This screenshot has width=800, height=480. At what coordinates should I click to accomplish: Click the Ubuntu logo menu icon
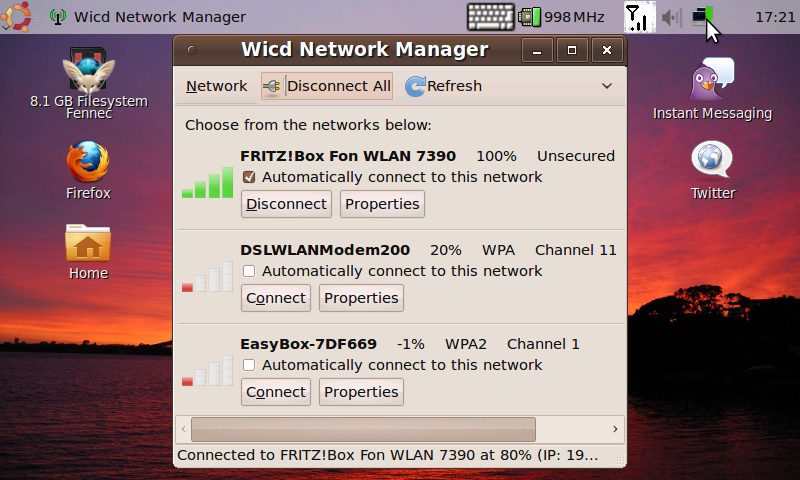(16, 16)
